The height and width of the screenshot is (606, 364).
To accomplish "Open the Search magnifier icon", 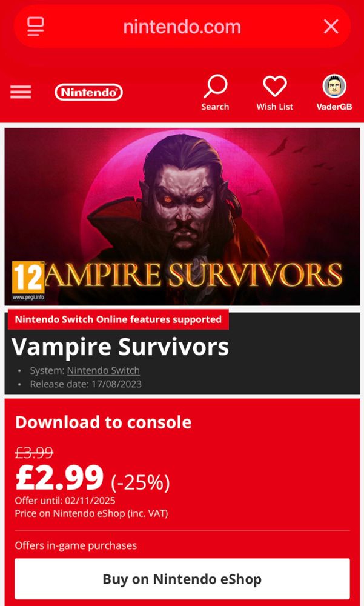I will click(215, 86).
